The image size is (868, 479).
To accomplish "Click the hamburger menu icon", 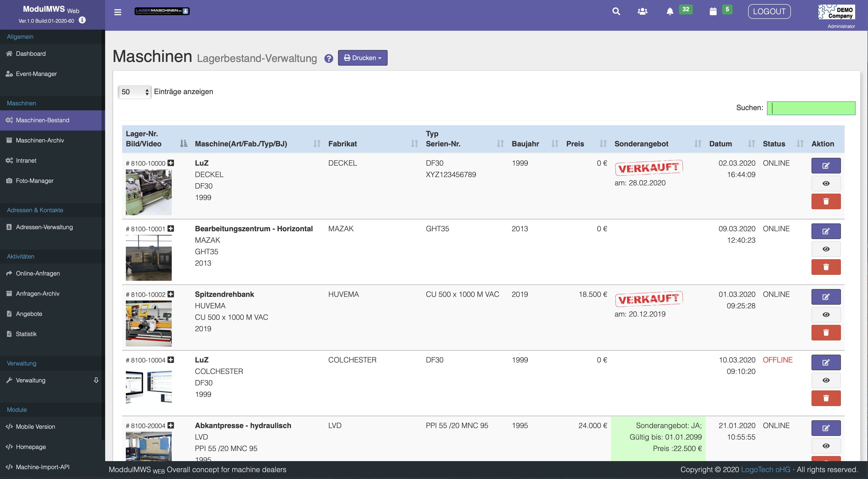I will 118,12.
